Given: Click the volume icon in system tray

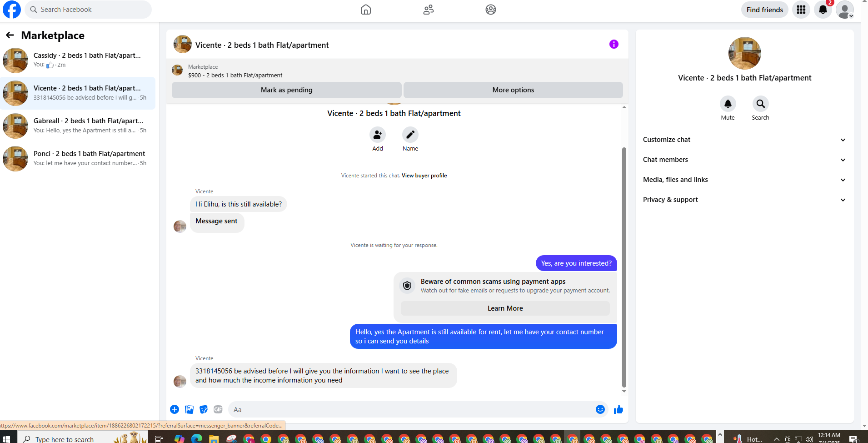Looking at the screenshot, I should tap(809, 439).
